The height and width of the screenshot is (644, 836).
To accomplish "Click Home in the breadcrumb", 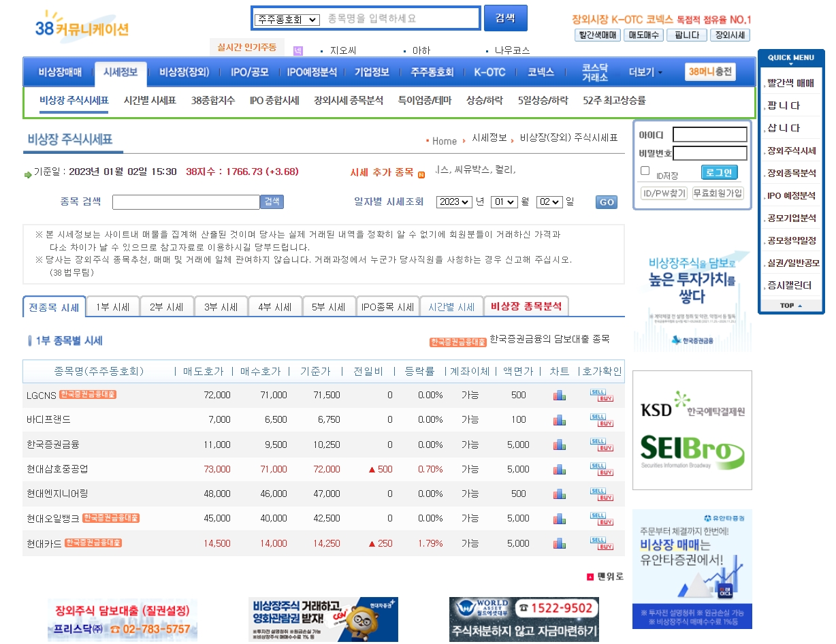I will 444,141.
